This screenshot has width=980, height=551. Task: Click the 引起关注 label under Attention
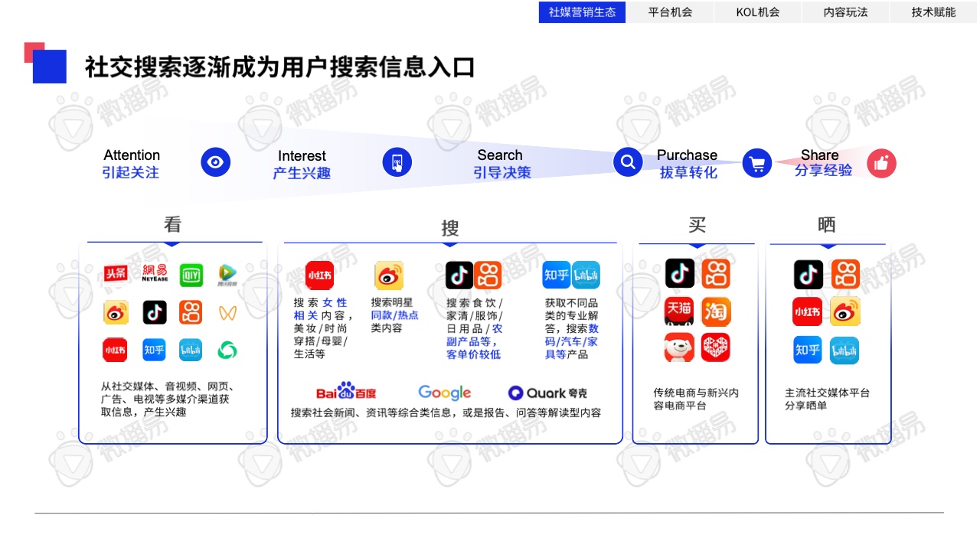131,173
